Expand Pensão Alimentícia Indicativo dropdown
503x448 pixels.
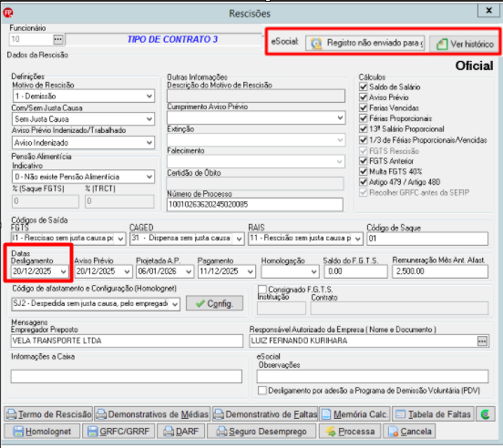click(x=84, y=177)
